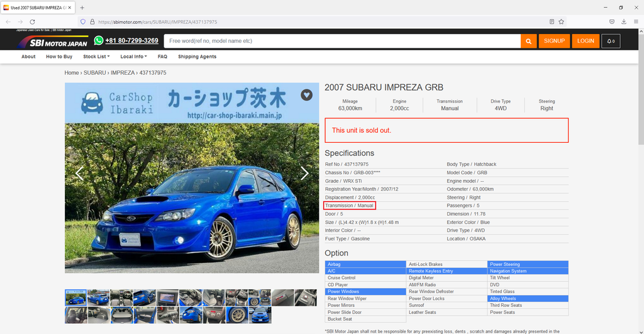Click the Alloy Wheels option
The image size is (644, 334).
[528, 299]
